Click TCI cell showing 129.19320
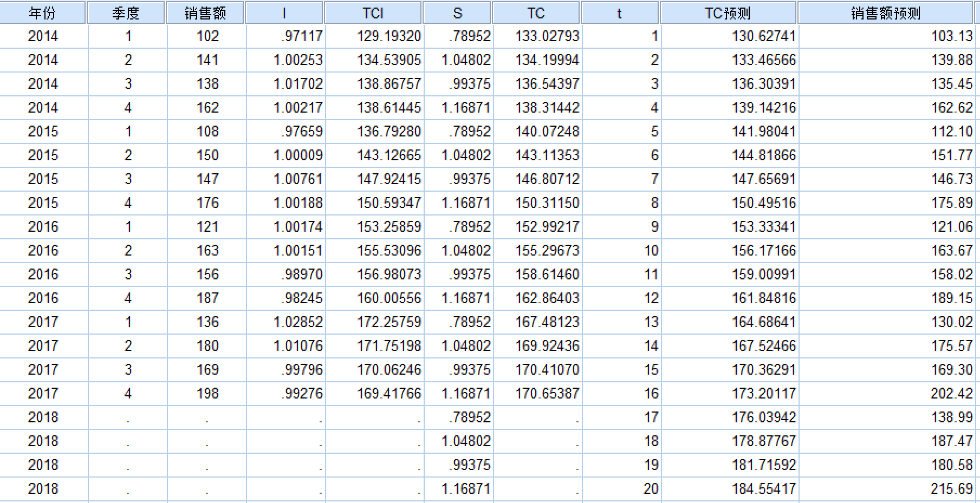 coord(374,36)
